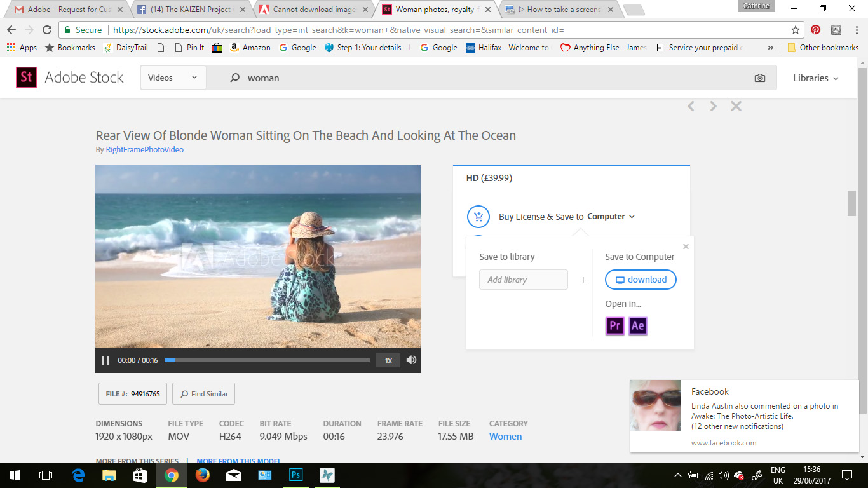Open the Pin It bookmark
The width and height of the screenshot is (868, 488).
pyautogui.click(x=189, y=48)
